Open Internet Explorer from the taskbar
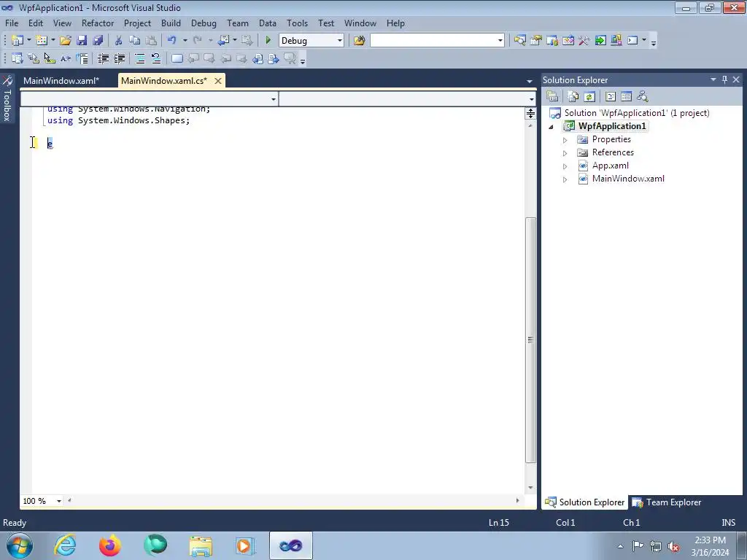This screenshot has height=560, width=747. pos(65,545)
